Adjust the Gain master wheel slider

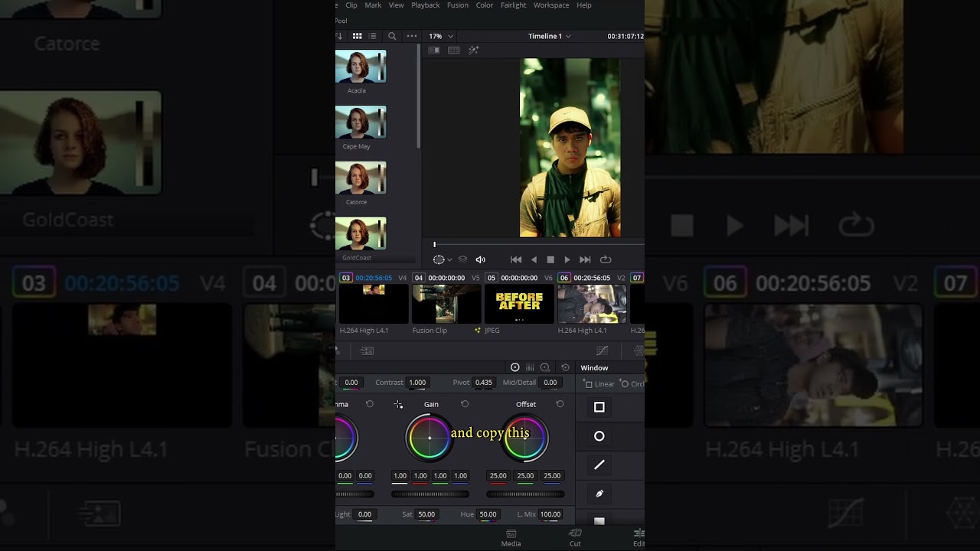(x=430, y=494)
